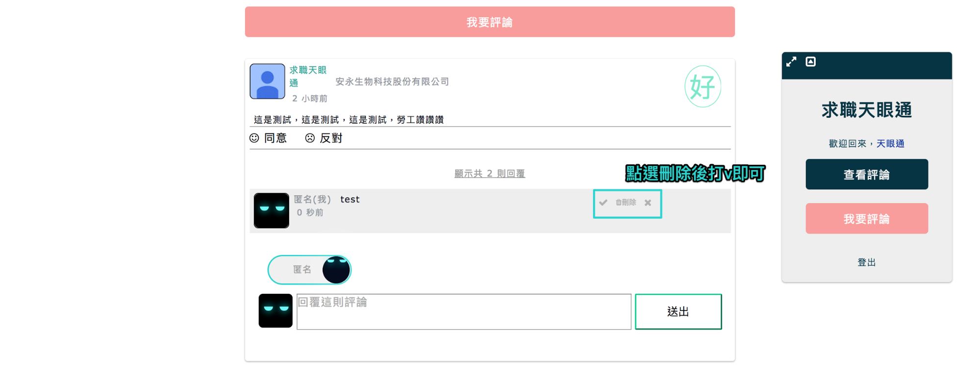The width and height of the screenshot is (980, 386).
Task: Click 登出 to log out
Action: [867, 262]
